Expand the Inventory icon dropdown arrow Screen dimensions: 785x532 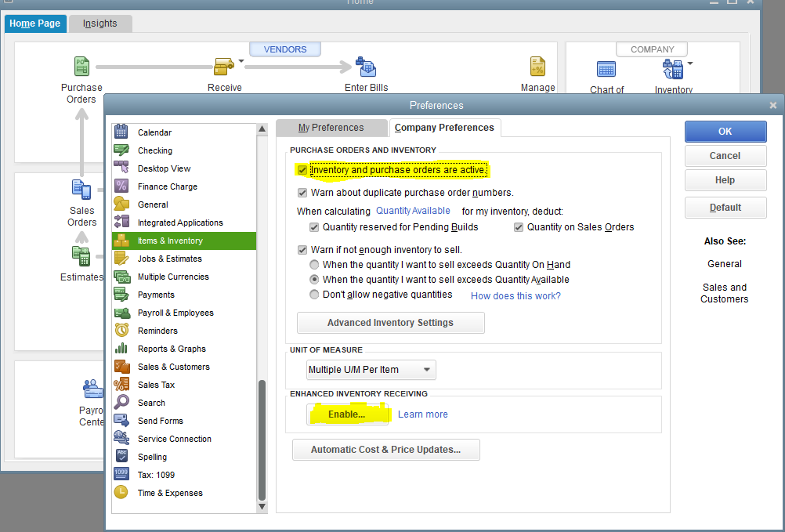tap(690, 63)
